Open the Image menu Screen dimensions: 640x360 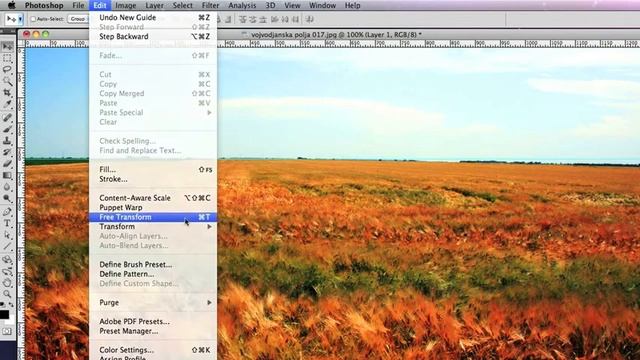click(x=126, y=5)
